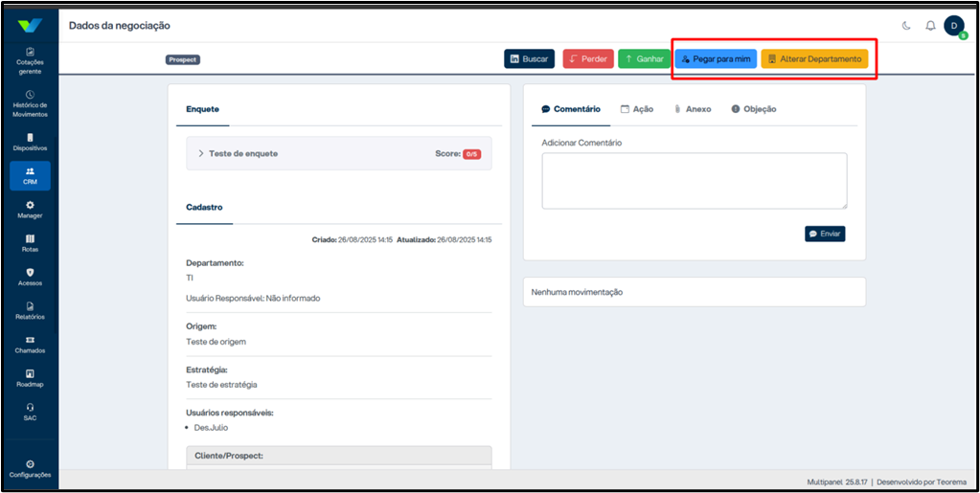Open Rotas in the sidebar
Viewport: 980px width, 493px height.
[30, 244]
